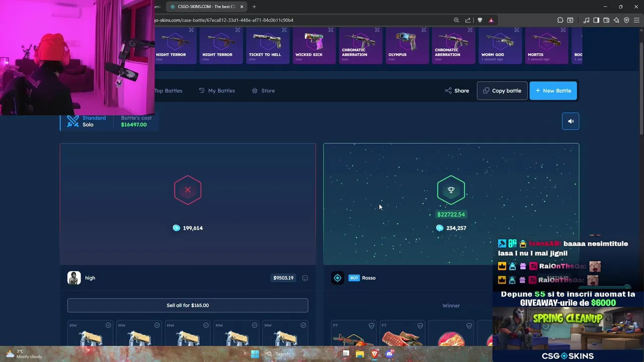Click the 199,614 coin balance
Screen dimensions: 644x362
tap(188, 228)
